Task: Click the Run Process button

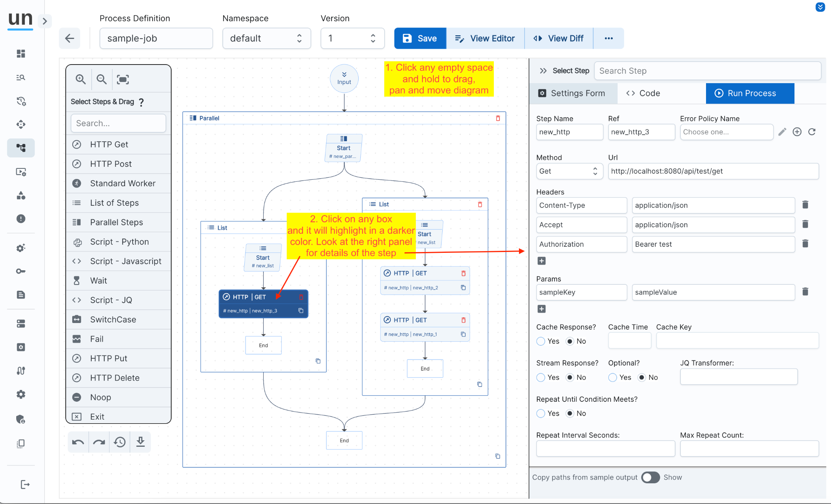Action: coord(750,93)
